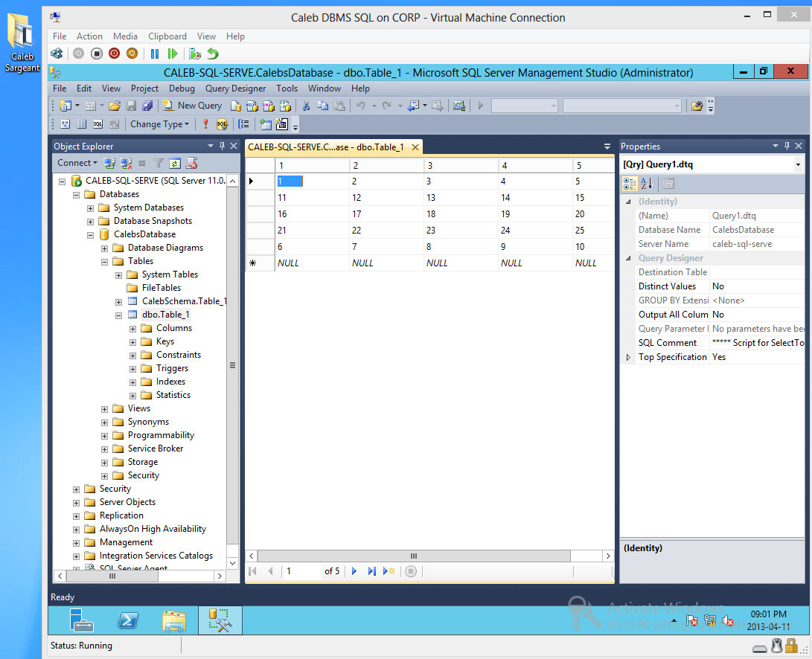Sort properties alphabetically
The width and height of the screenshot is (812, 659).
coord(646,183)
